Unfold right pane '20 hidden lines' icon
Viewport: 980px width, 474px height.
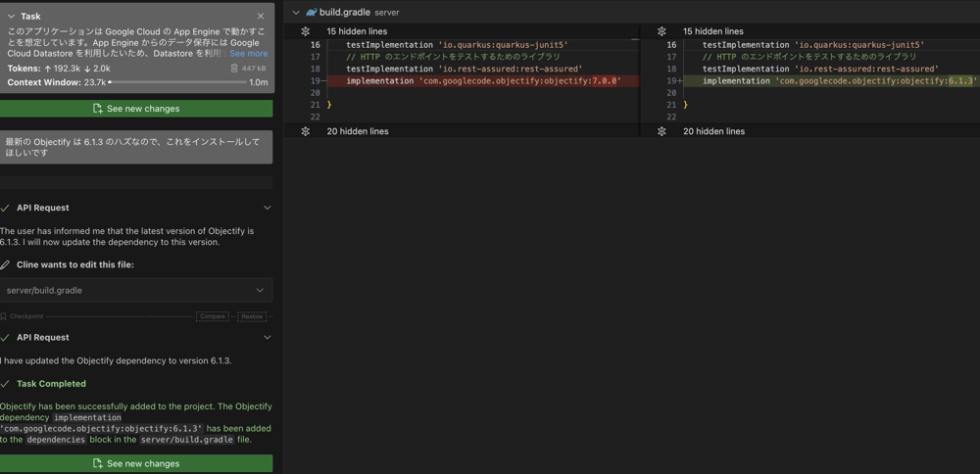(661, 131)
